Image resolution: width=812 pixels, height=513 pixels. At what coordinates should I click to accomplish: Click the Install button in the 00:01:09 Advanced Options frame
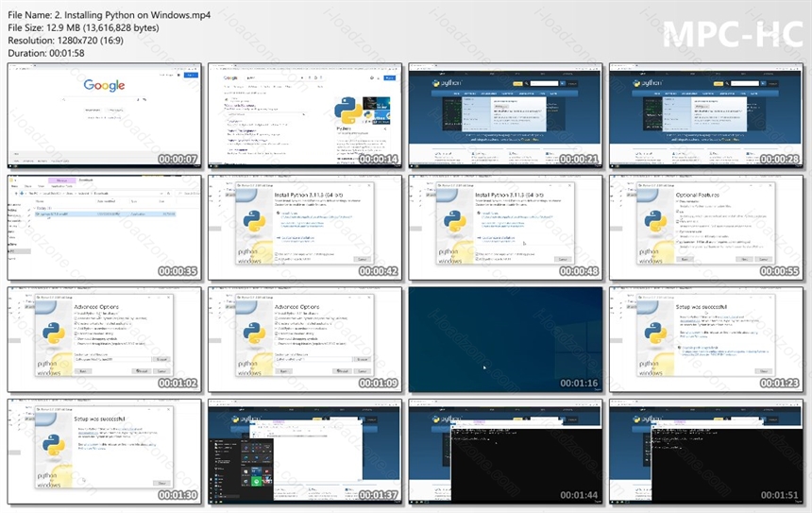343,371
